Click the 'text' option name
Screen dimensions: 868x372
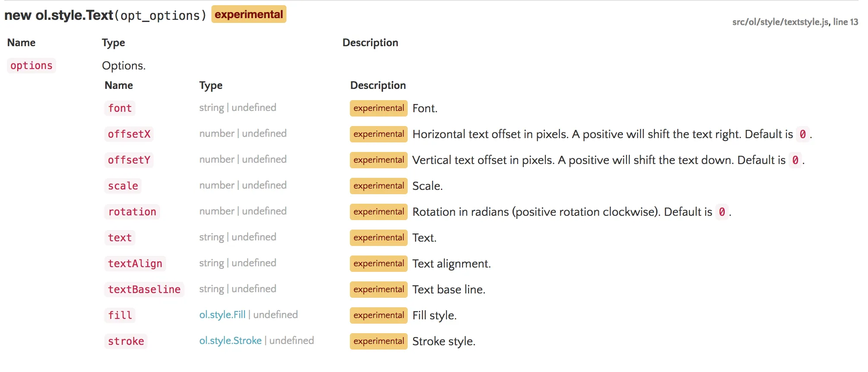pyautogui.click(x=120, y=238)
